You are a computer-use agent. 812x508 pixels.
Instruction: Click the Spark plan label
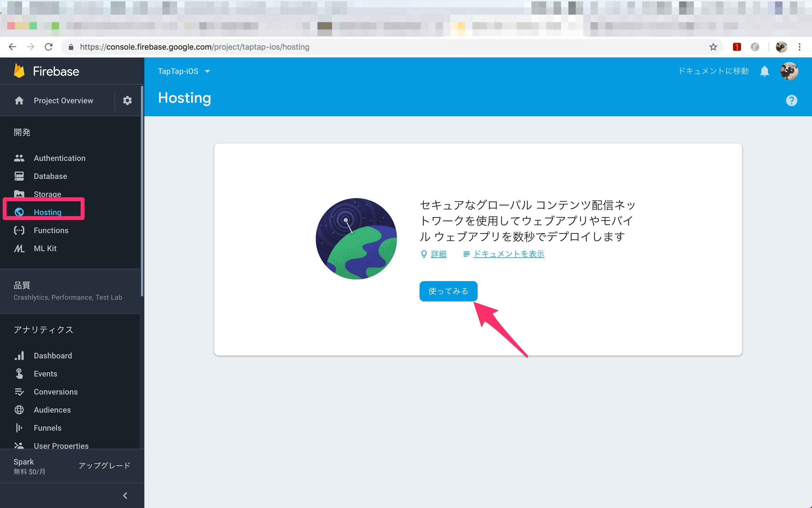24,462
